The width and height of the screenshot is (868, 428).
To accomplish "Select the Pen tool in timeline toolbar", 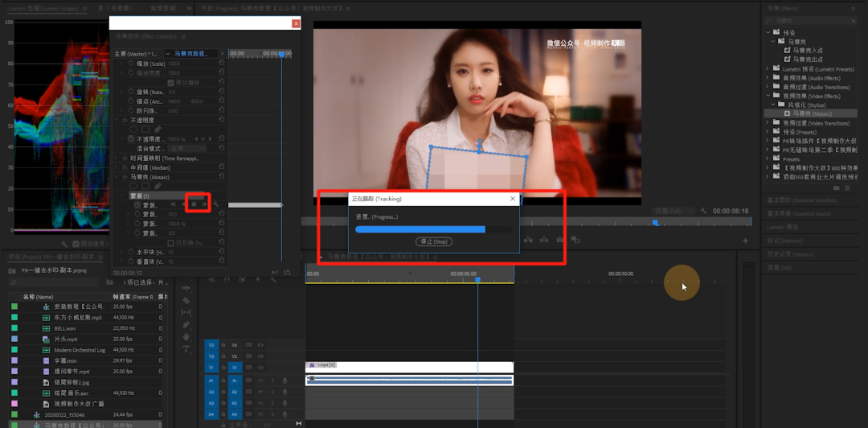I will click(186, 324).
